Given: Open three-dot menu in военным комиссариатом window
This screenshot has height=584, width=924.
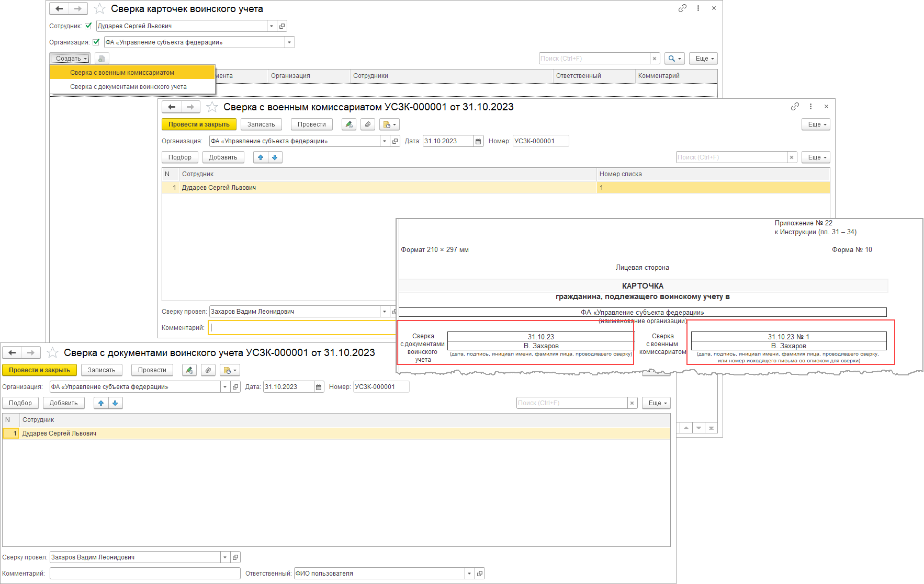Looking at the screenshot, I should tap(810, 107).
